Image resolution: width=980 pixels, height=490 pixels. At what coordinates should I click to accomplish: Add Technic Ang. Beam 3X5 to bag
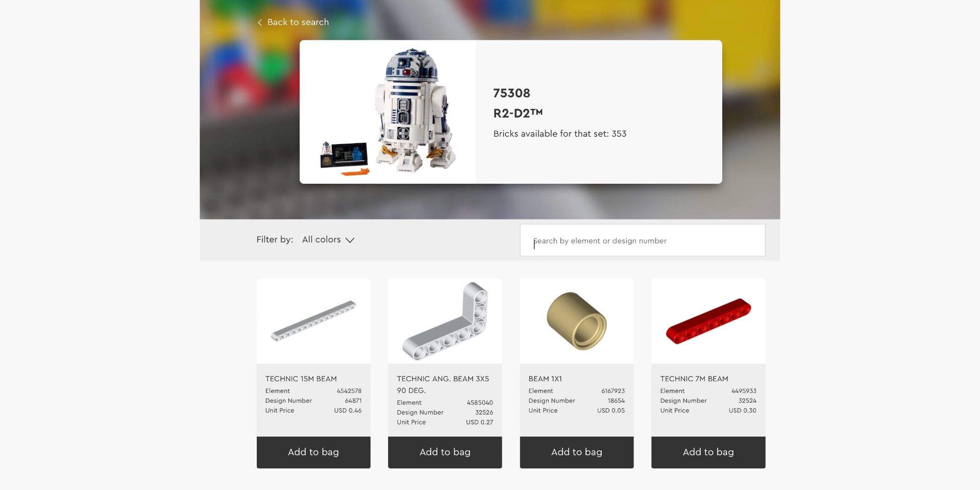(445, 452)
